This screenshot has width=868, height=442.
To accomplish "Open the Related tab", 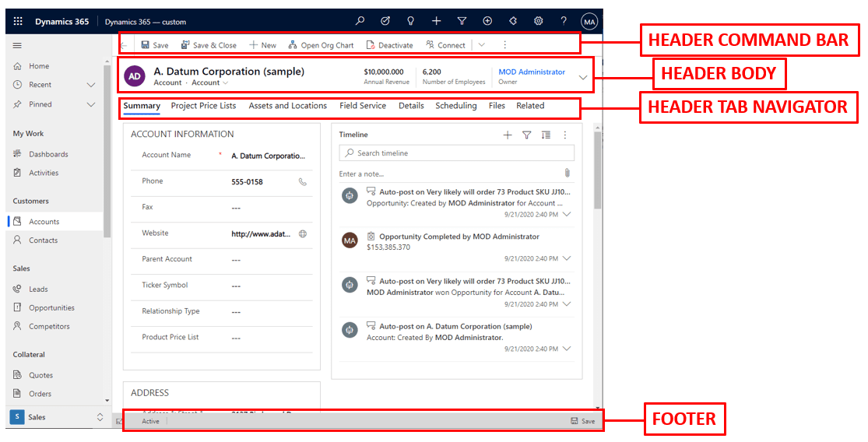I will [530, 106].
